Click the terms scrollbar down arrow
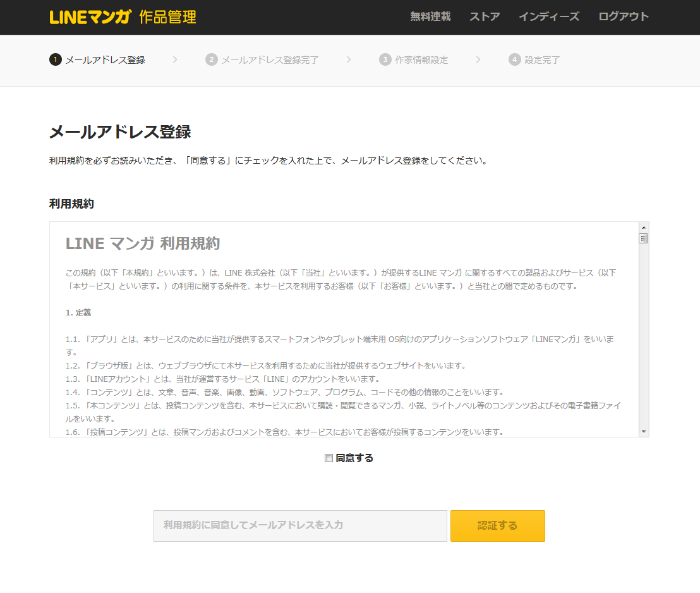The height and width of the screenshot is (593, 700). [x=643, y=432]
